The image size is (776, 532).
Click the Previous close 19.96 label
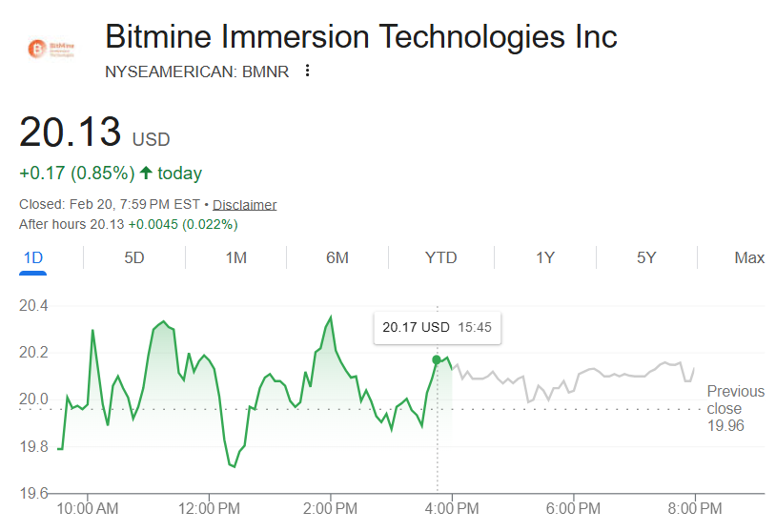coord(735,408)
